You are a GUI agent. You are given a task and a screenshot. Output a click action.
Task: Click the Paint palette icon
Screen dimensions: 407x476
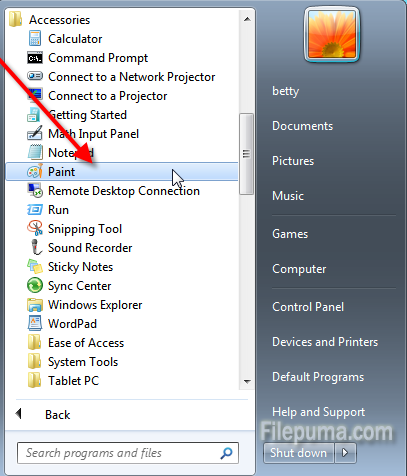35,172
